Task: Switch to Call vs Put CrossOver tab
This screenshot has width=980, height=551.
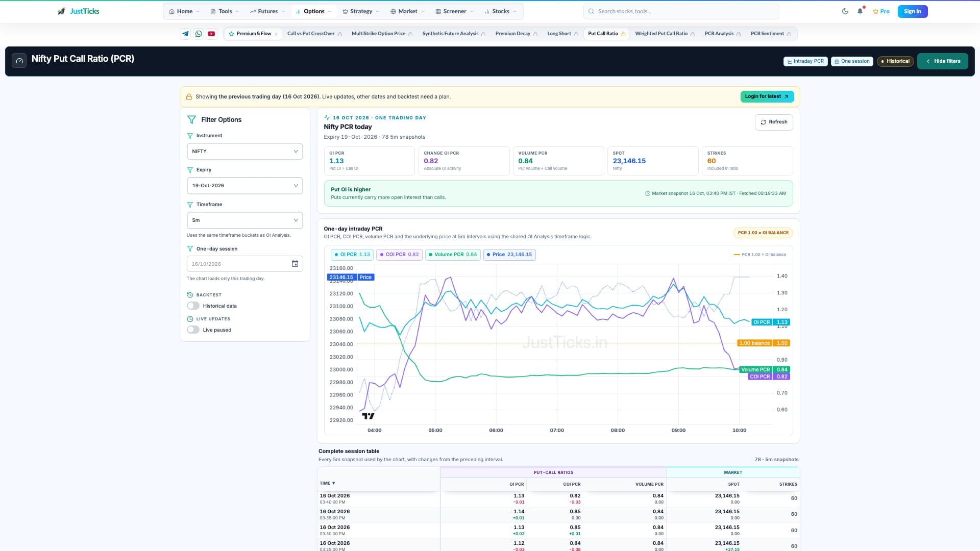Action: point(314,34)
